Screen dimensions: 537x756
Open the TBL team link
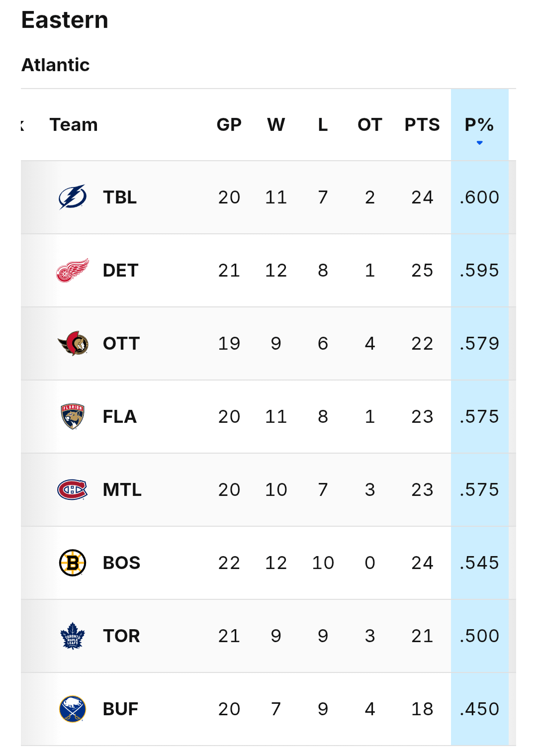point(120,197)
